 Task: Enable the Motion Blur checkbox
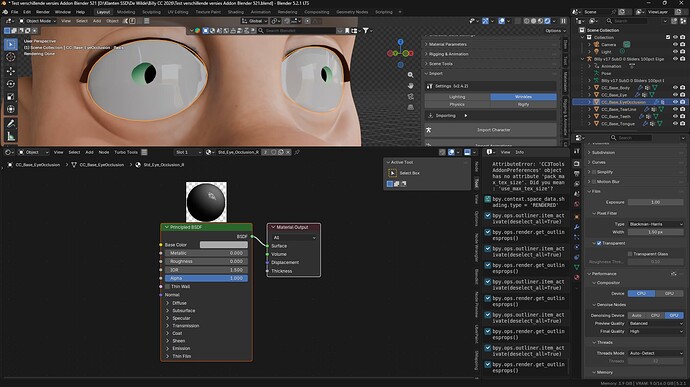click(x=594, y=181)
